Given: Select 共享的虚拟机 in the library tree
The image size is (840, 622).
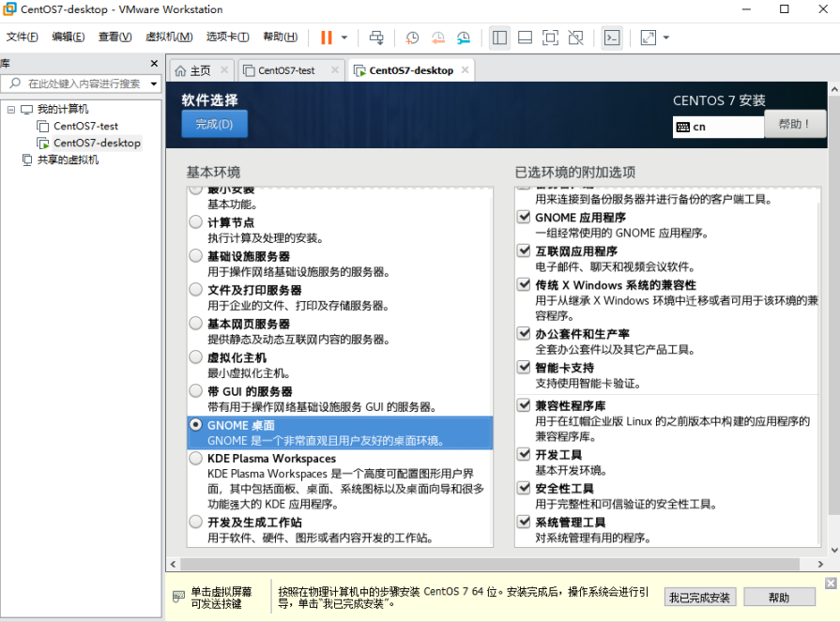Looking at the screenshot, I should coord(68,159).
